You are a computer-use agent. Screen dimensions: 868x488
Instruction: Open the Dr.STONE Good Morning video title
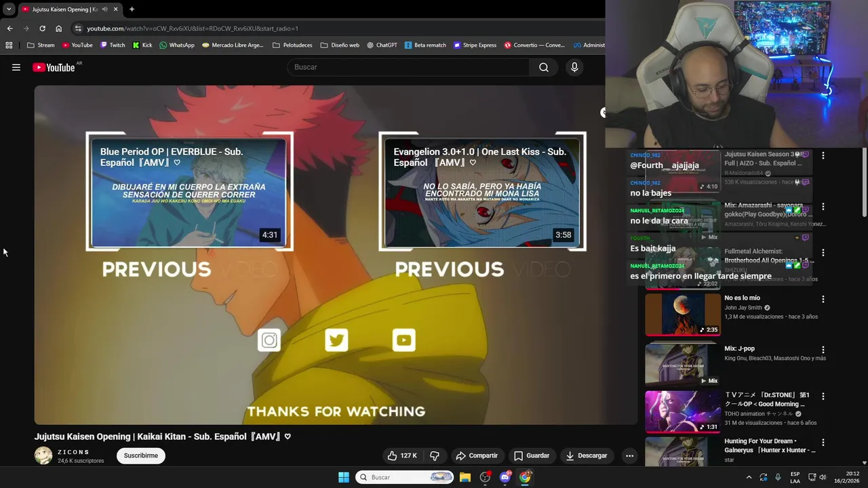pos(767,399)
